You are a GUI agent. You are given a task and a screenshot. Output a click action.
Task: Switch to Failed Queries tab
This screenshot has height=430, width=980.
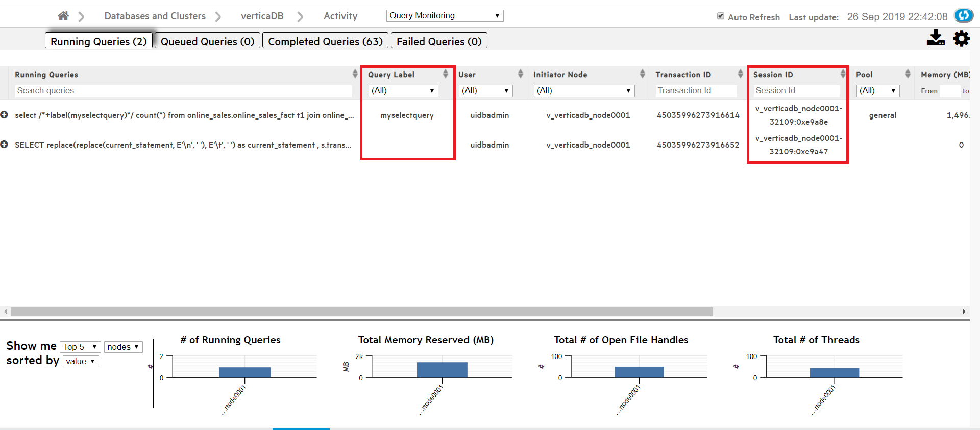439,41
